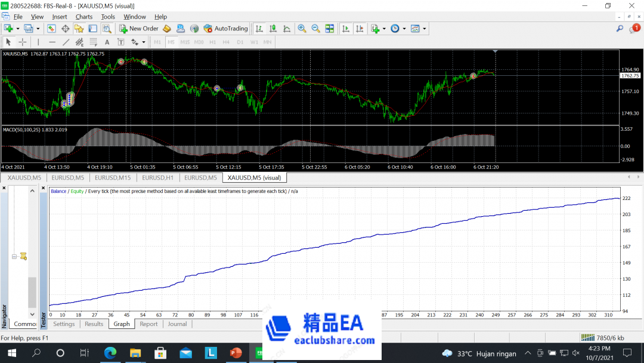Toggle Chart Shift
The width and height of the screenshot is (644, 363).
point(360,29)
